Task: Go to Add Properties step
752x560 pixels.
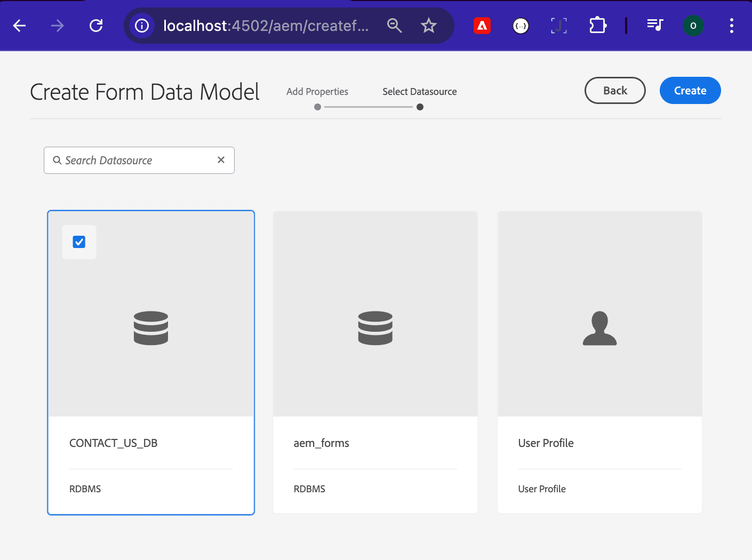Action: coord(317,92)
